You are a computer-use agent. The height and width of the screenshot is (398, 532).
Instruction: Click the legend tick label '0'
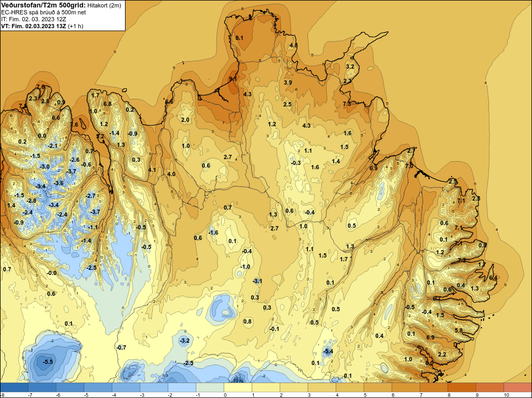pyautogui.click(x=225, y=395)
